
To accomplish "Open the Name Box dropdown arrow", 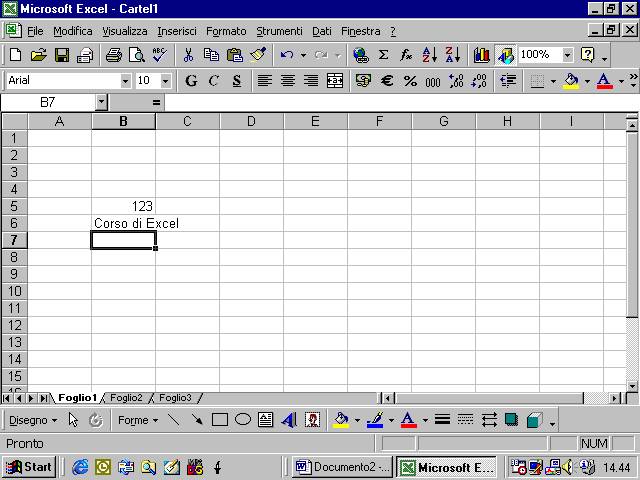I will pyautogui.click(x=101, y=102).
